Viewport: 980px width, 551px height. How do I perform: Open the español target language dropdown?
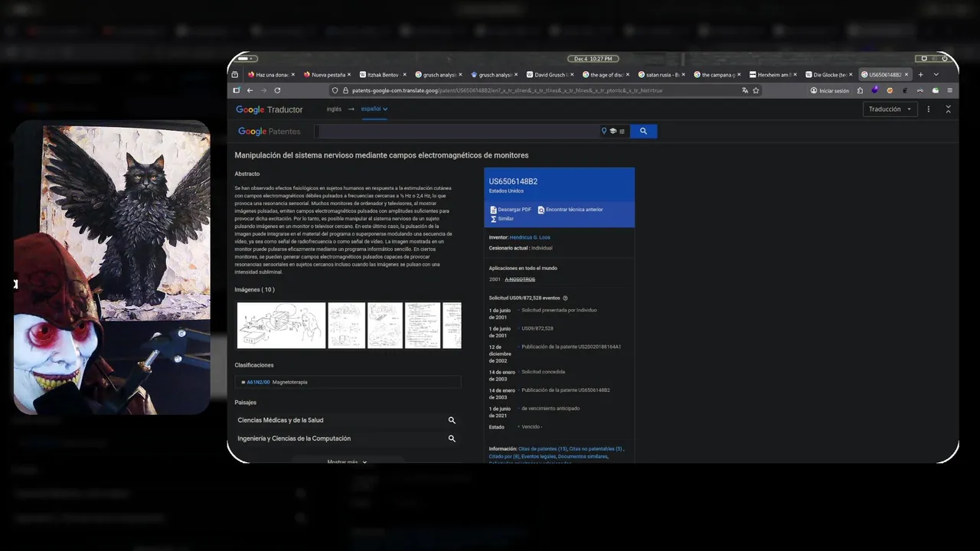(374, 109)
